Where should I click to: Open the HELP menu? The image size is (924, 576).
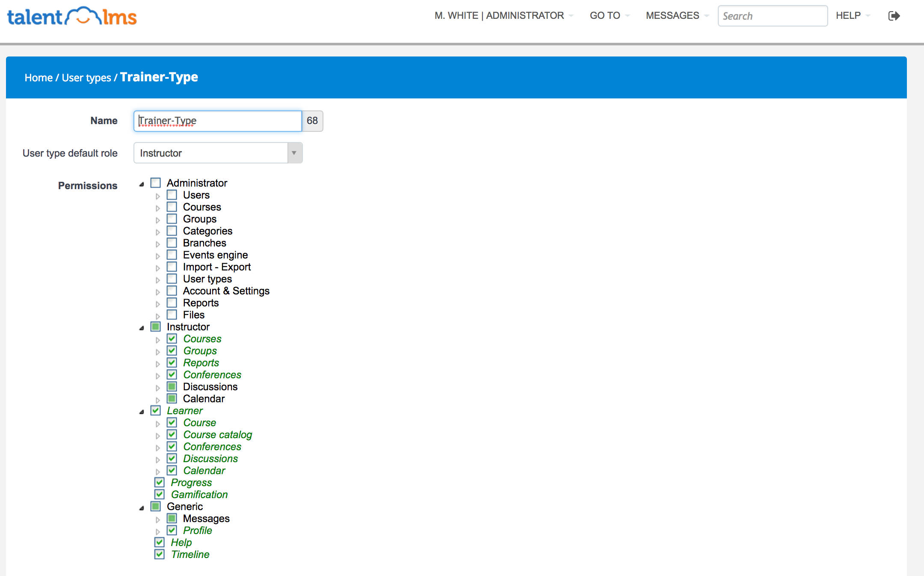point(853,16)
